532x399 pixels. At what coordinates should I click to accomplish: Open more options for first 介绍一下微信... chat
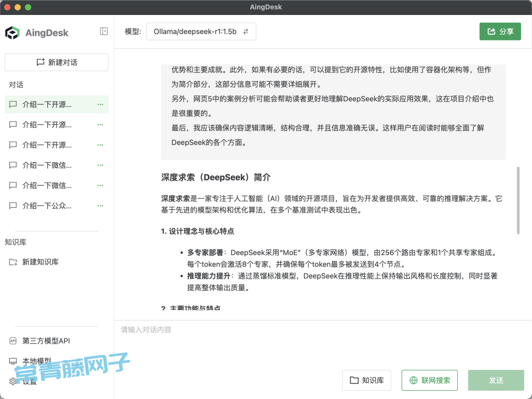coord(100,165)
